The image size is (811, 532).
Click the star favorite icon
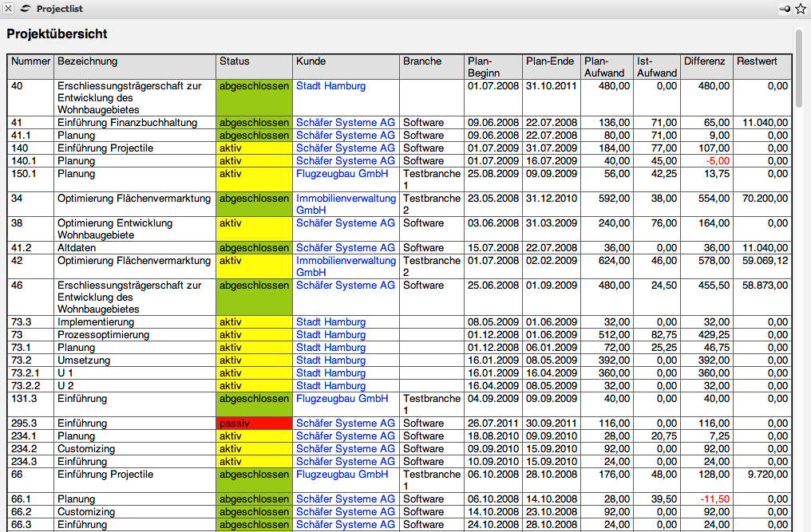pyautogui.click(x=800, y=9)
